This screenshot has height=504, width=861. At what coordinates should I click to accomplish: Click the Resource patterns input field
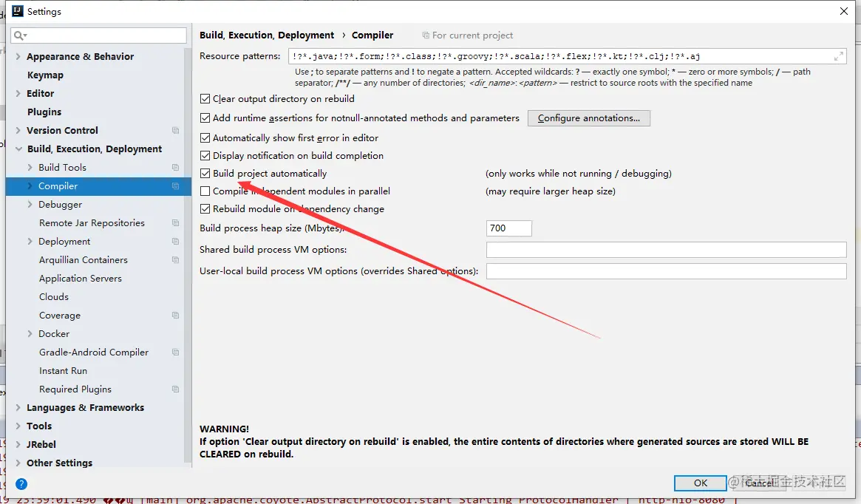(x=567, y=56)
